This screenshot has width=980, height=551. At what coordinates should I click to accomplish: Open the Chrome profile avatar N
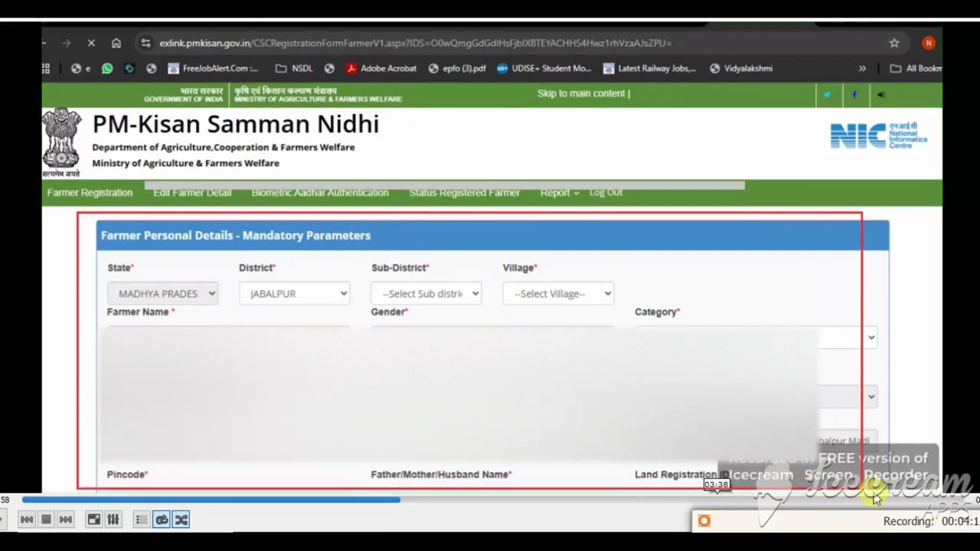[929, 43]
